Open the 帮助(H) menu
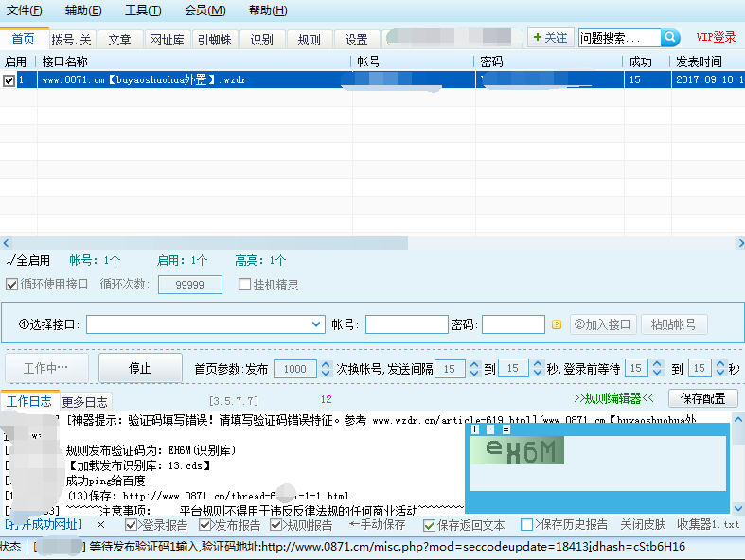This screenshot has height=560, width=745. click(x=268, y=10)
